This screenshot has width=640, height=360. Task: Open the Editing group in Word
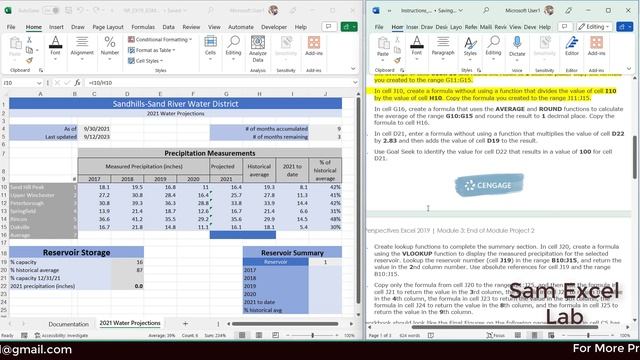point(493,48)
